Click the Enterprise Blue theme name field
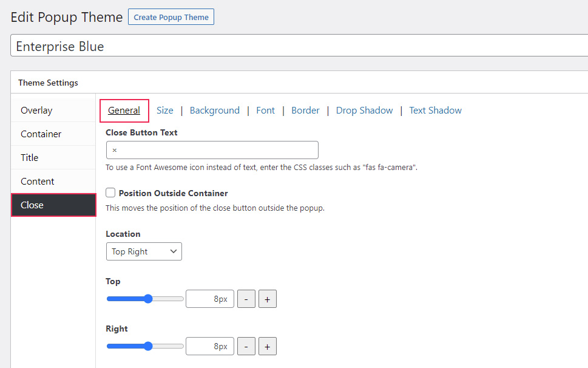588x368 pixels. point(243,46)
